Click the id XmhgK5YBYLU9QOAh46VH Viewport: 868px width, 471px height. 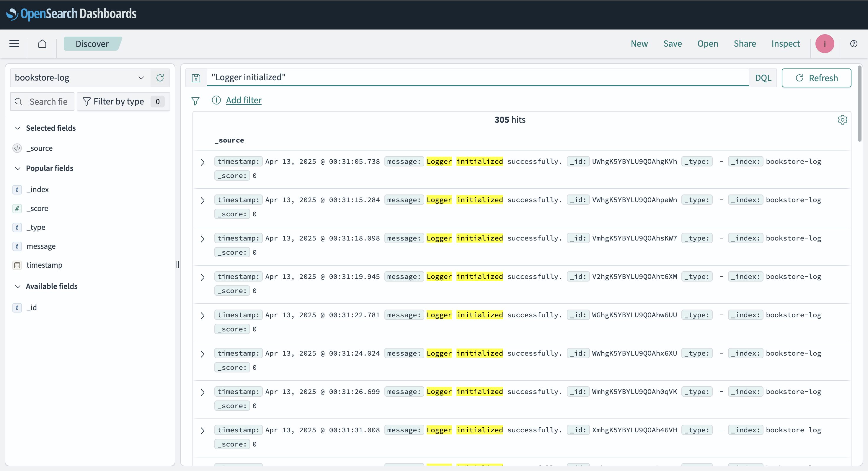(634, 430)
